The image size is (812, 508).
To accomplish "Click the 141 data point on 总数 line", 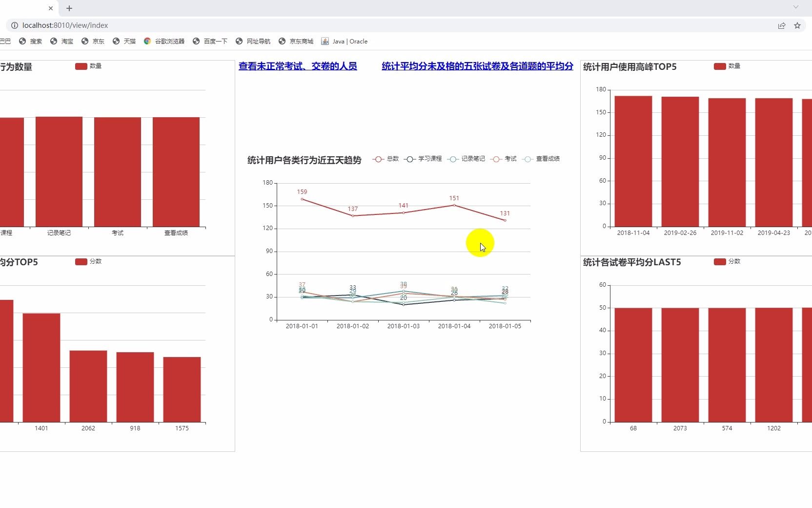I will tap(404, 213).
